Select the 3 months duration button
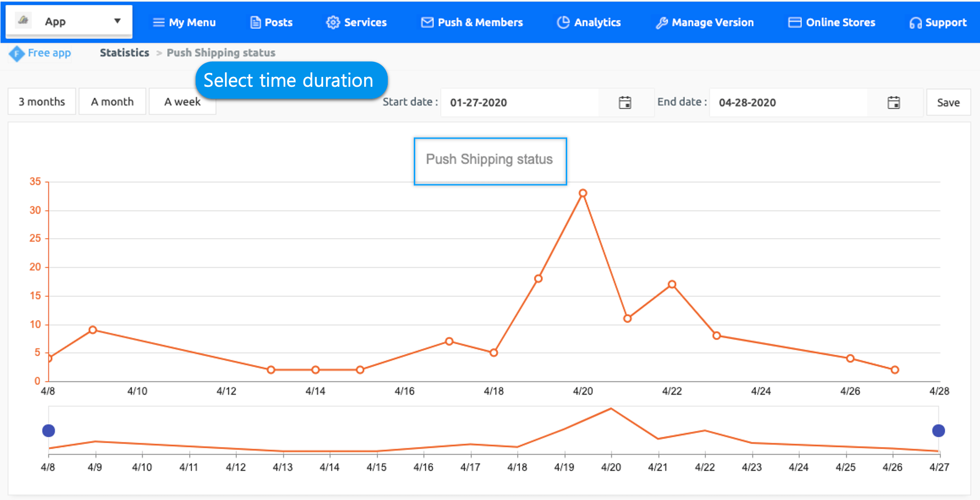 42,102
